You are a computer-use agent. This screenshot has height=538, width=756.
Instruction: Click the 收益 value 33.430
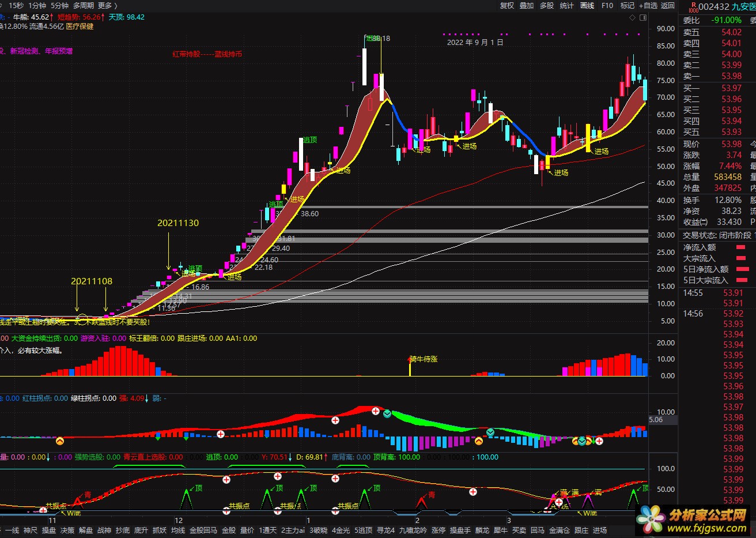click(729, 222)
